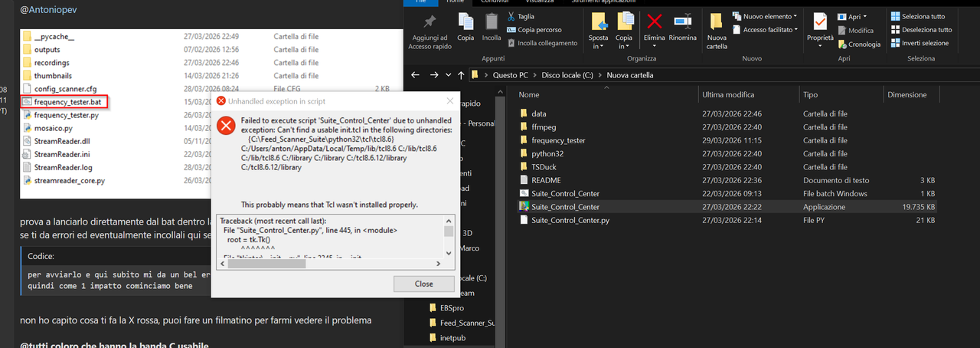The image size is (980, 348).
Task: Go back with Explorer back arrow
Action: pos(416,75)
